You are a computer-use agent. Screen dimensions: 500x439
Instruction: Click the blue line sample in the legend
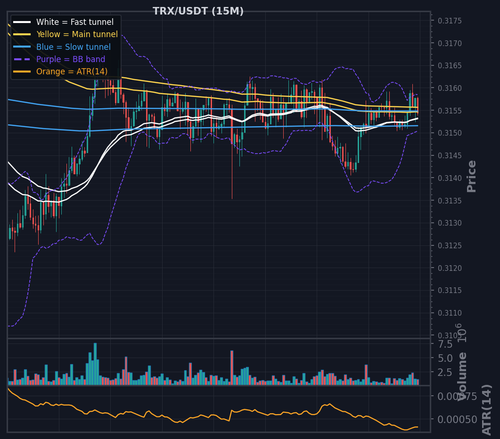pos(22,47)
